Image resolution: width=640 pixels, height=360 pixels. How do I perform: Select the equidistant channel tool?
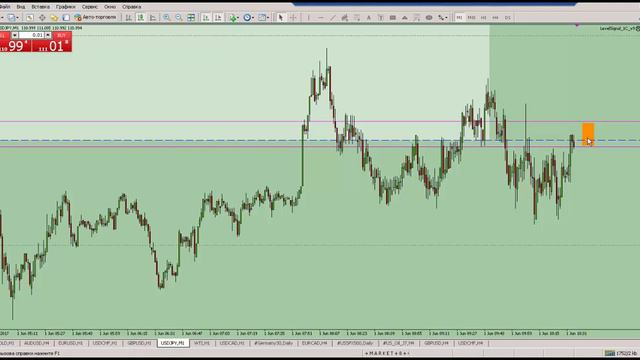coord(344,18)
